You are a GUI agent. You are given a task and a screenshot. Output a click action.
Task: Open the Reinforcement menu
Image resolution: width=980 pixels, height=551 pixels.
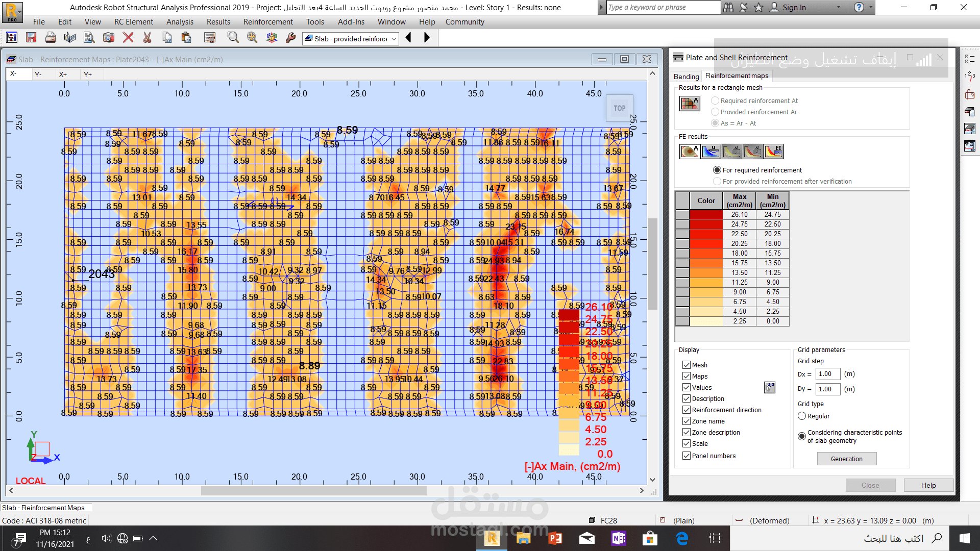tap(268, 22)
